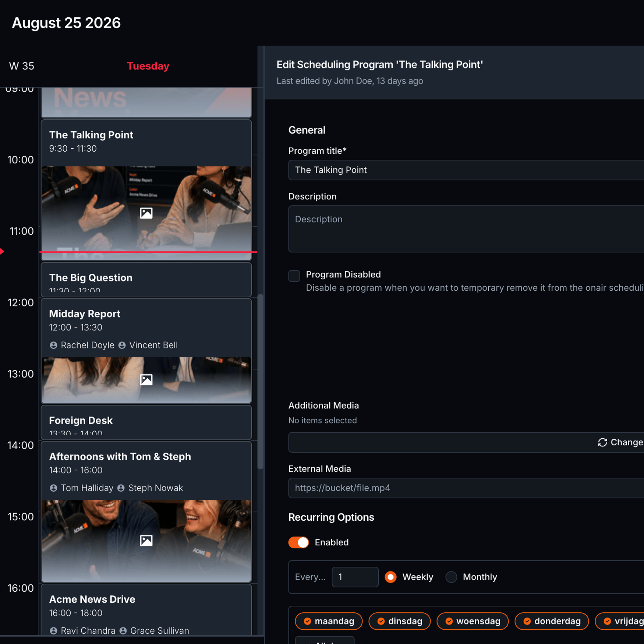Toggle the Recurring Options Enabled switch
Image resolution: width=644 pixels, height=644 pixels.
point(298,542)
